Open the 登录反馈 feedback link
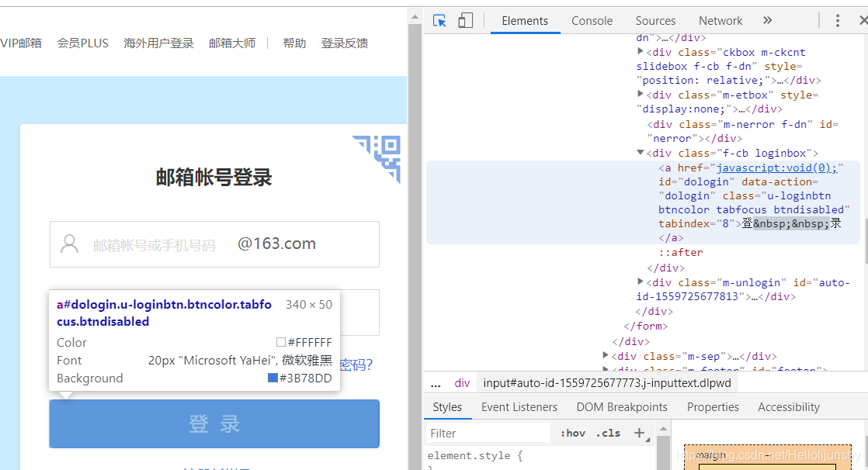The height and width of the screenshot is (470, 868). click(344, 43)
